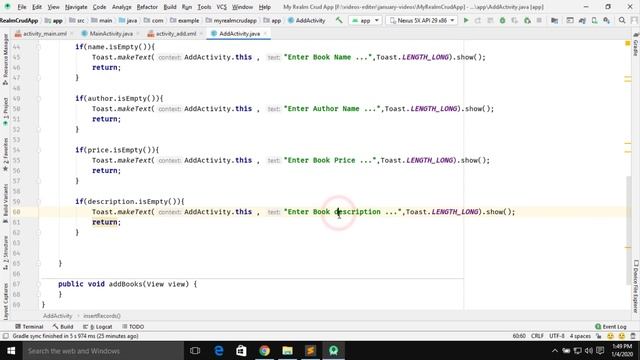This screenshot has height=360, width=640.
Task: Open File Explorer from taskbar
Action: (287, 351)
